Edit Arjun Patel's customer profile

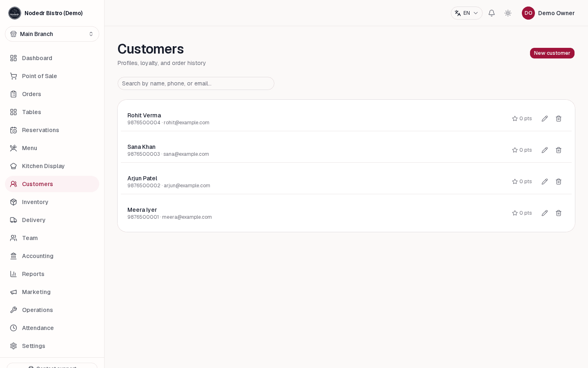click(x=545, y=182)
